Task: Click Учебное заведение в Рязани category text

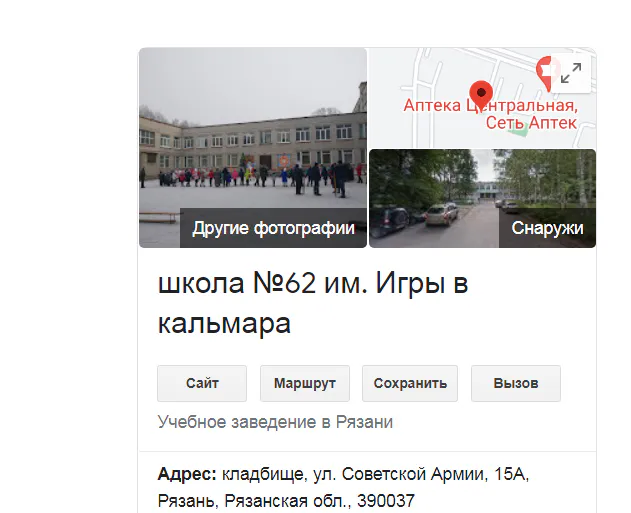Action: (x=275, y=422)
